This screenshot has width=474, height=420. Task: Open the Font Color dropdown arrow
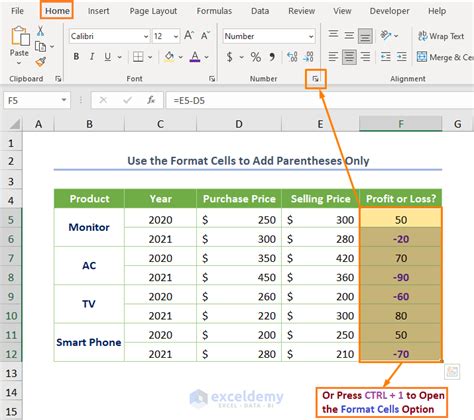click(x=207, y=57)
